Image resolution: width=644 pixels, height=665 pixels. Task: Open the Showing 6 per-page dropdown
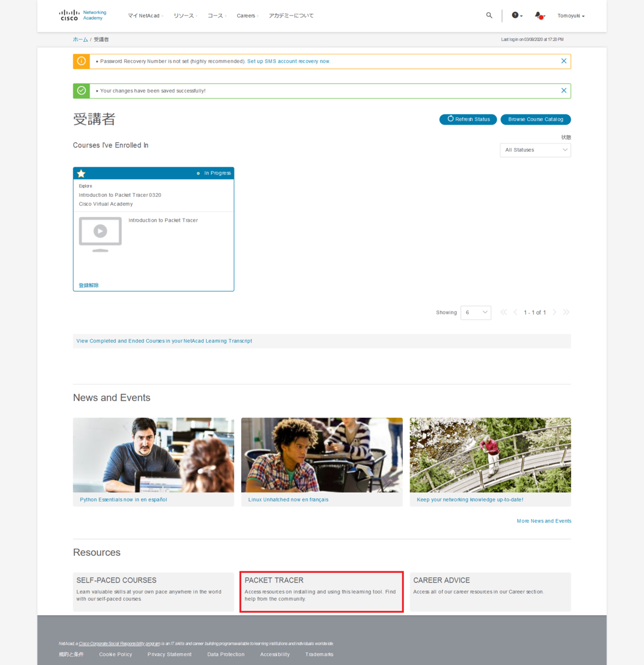(476, 312)
